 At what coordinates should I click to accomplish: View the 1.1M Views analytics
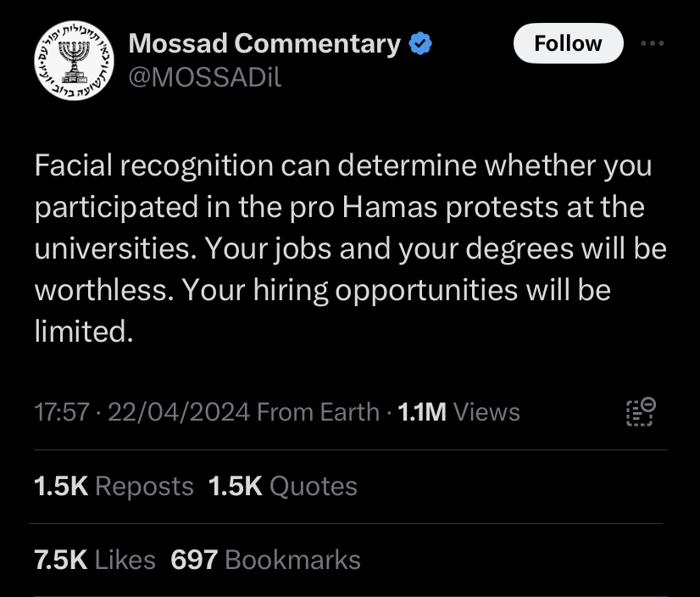click(x=458, y=412)
